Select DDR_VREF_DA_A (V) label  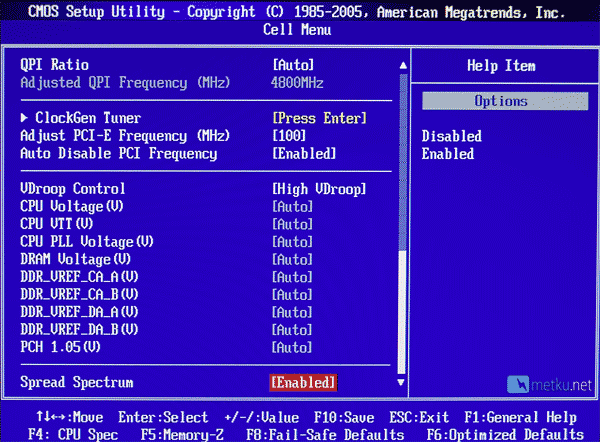[x=79, y=312]
